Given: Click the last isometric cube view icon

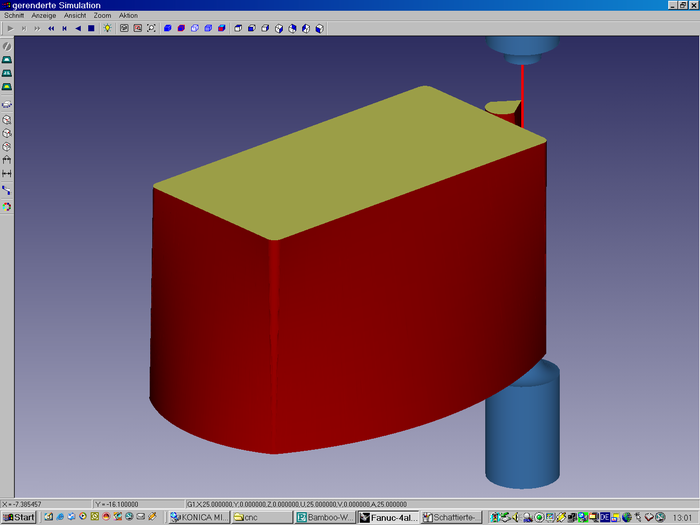Looking at the screenshot, I should pos(320,28).
